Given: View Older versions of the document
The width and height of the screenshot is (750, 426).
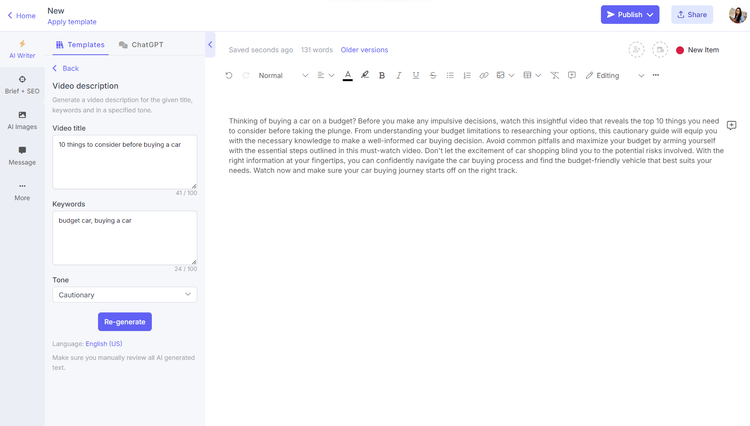Looking at the screenshot, I should [364, 50].
